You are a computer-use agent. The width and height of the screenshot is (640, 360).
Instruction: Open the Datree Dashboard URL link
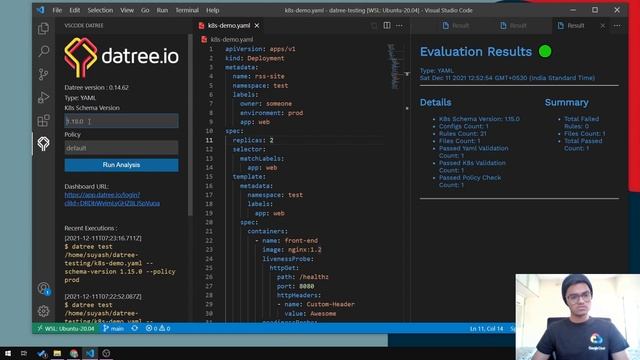(112, 199)
